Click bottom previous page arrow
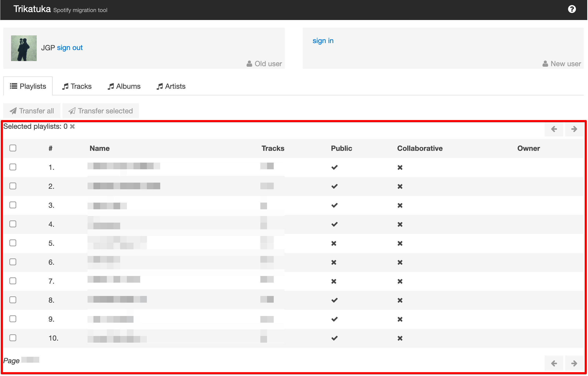The width and height of the screenshot is (588, 376). pos(554,363)
